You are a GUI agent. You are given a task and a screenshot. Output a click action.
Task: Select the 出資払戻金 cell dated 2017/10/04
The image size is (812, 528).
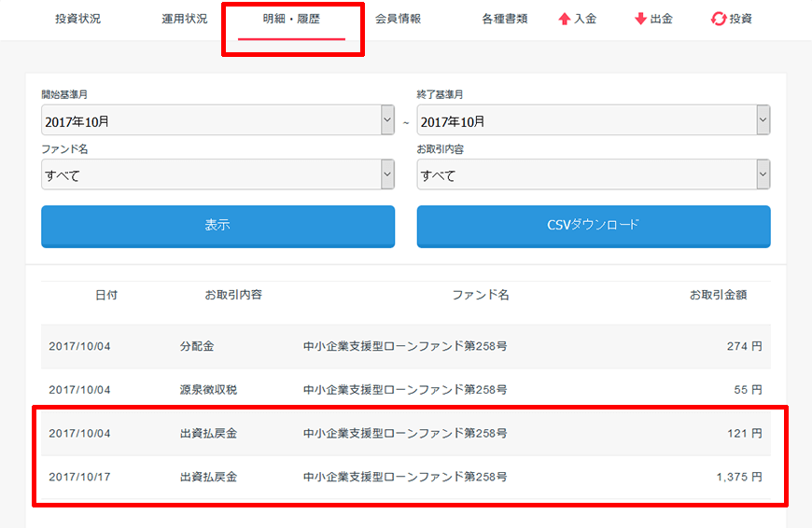[x=208, y=433]
